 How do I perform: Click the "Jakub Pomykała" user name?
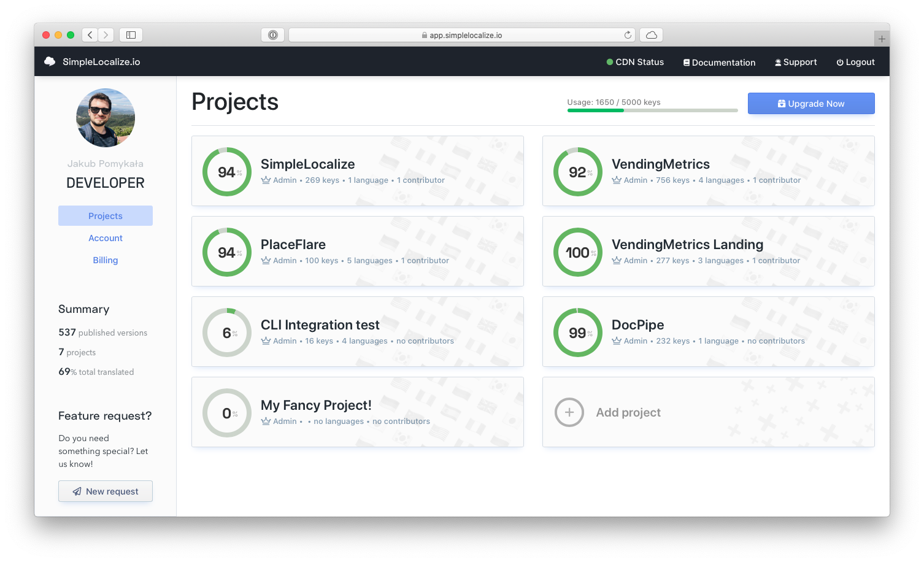click(106, 164)
